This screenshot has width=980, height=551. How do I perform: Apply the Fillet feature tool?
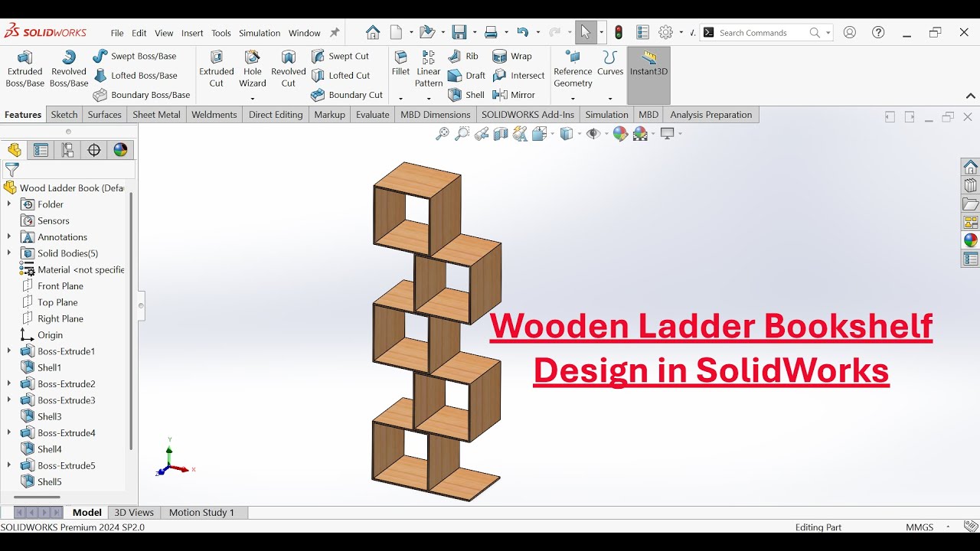[400, 64]
